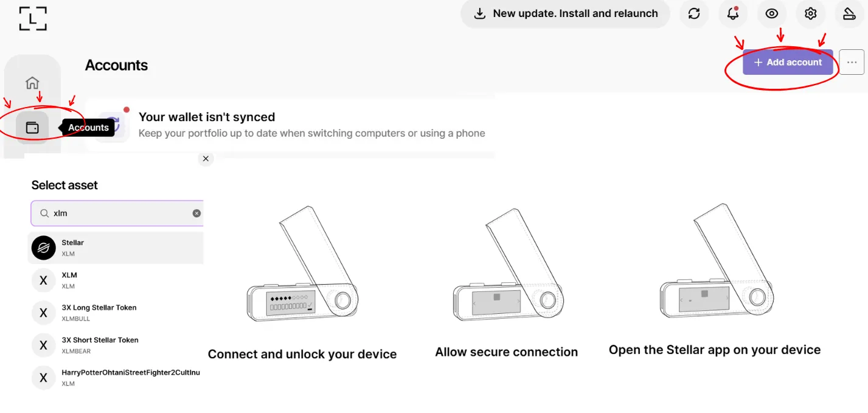Toggle the eye discreet mode icon
The image size is (868, 413).
coord(772,13)
